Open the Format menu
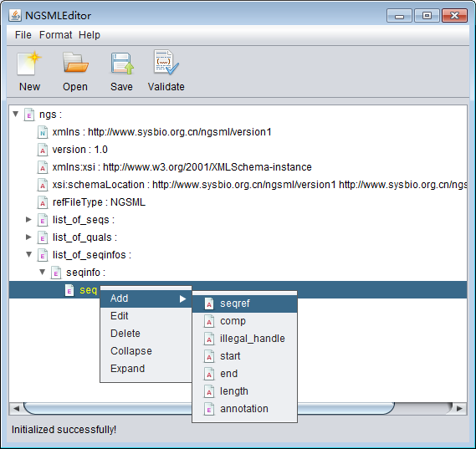 [x=55, y=35]
